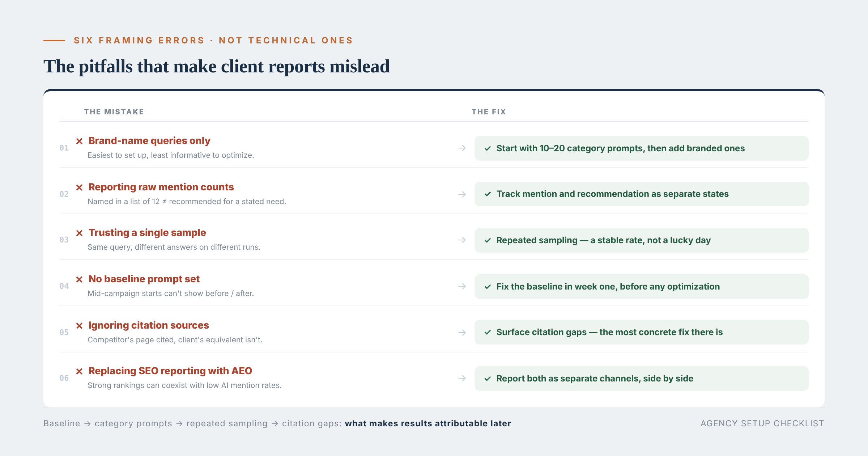Viewport: 868px width, 456px height.
Task: Click the fix Repeated sampling — a stable rate
Action: (x=642, y=240)
